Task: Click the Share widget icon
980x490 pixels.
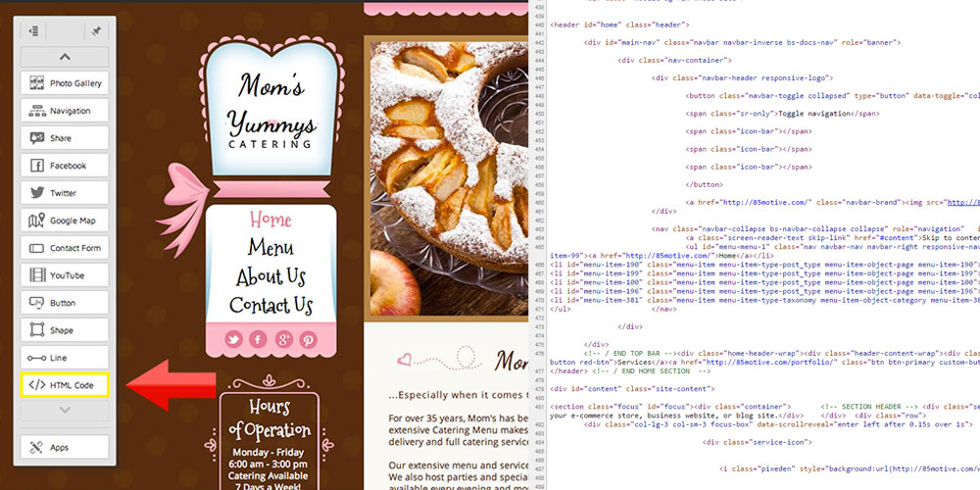Action: click(37, 138)
